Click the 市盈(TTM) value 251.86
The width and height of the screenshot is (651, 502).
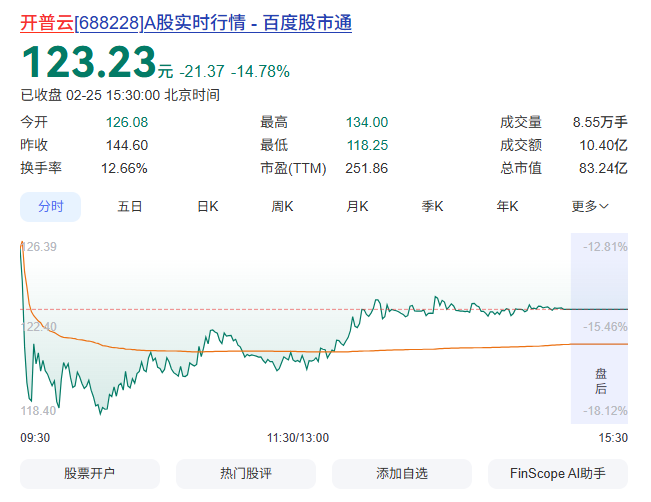(366, 168)
